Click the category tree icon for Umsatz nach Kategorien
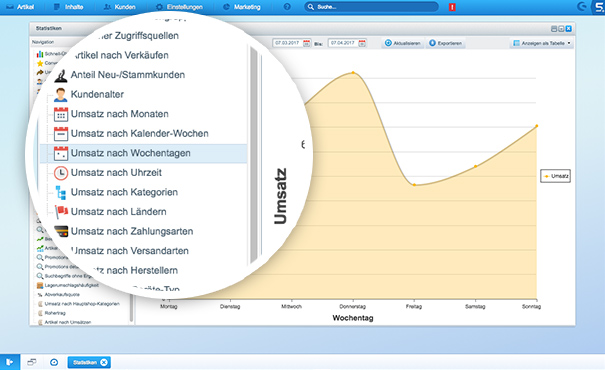The width and height of the screenshot is (605, 370). [x=61, y=193]
